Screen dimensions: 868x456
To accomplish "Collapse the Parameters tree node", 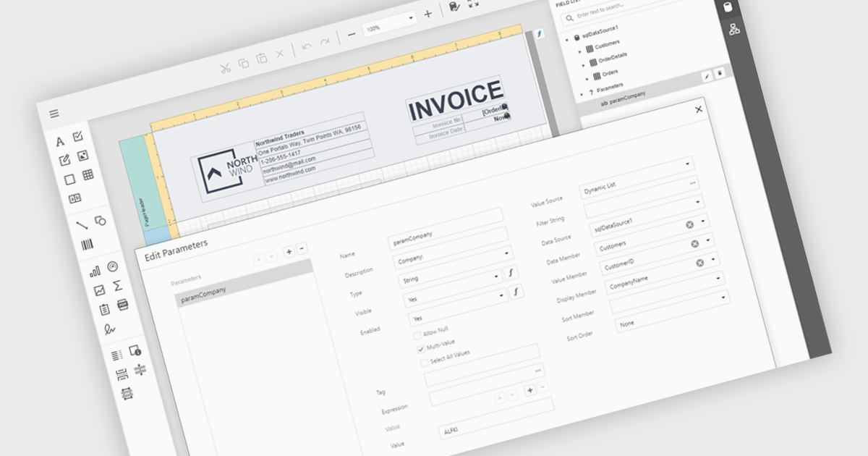I will (581, 95).
